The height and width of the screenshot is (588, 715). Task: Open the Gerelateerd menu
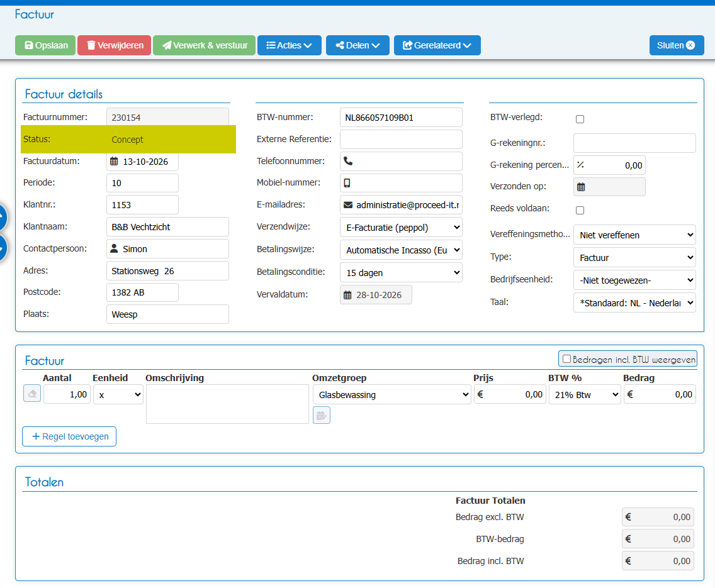pos(437,45)
